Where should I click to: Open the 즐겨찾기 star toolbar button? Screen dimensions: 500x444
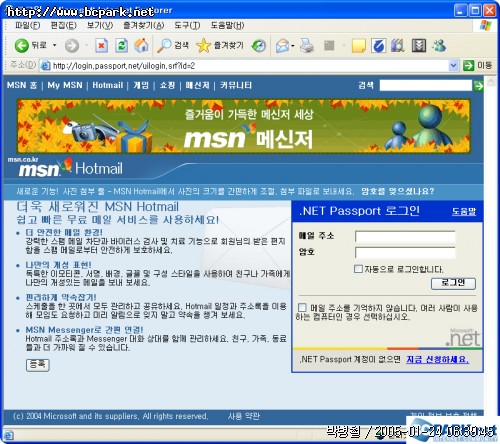[x=220, y=46]
